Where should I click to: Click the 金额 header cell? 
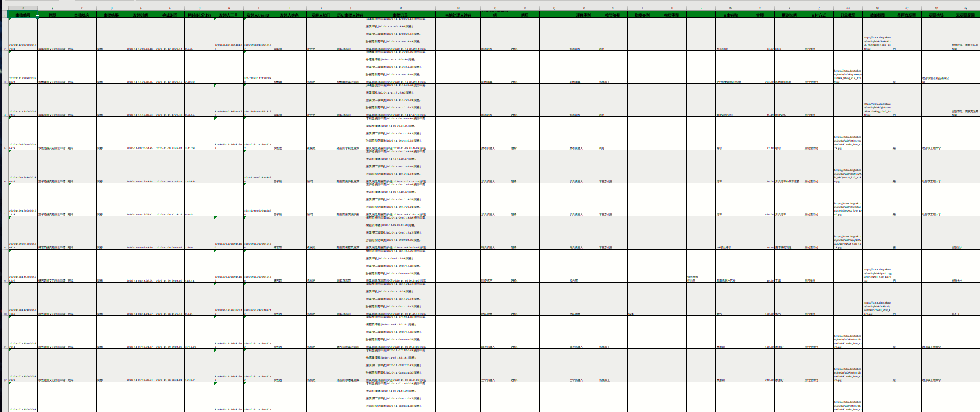(760, 15)
